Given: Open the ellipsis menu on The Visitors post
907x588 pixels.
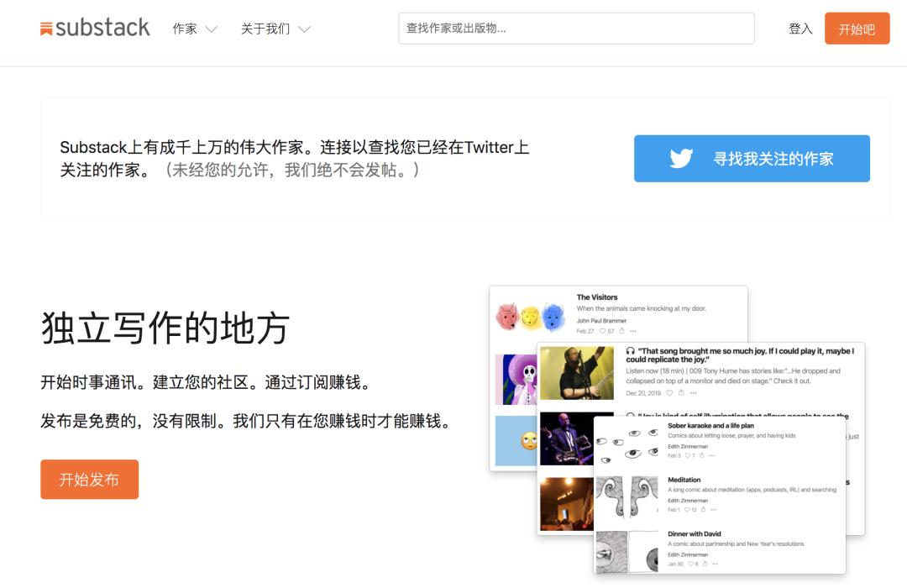Looking at the screenshot, I should 633,331.
